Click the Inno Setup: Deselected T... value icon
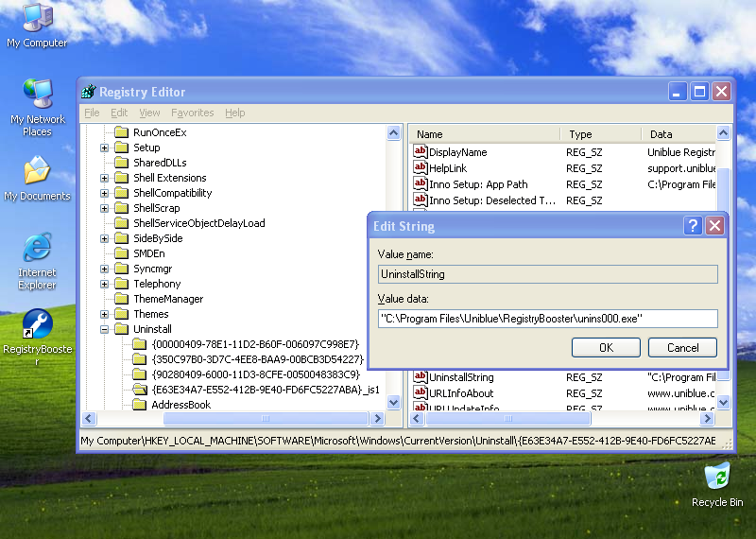Viewport: 756px width, 539px height. pos(421,200)
